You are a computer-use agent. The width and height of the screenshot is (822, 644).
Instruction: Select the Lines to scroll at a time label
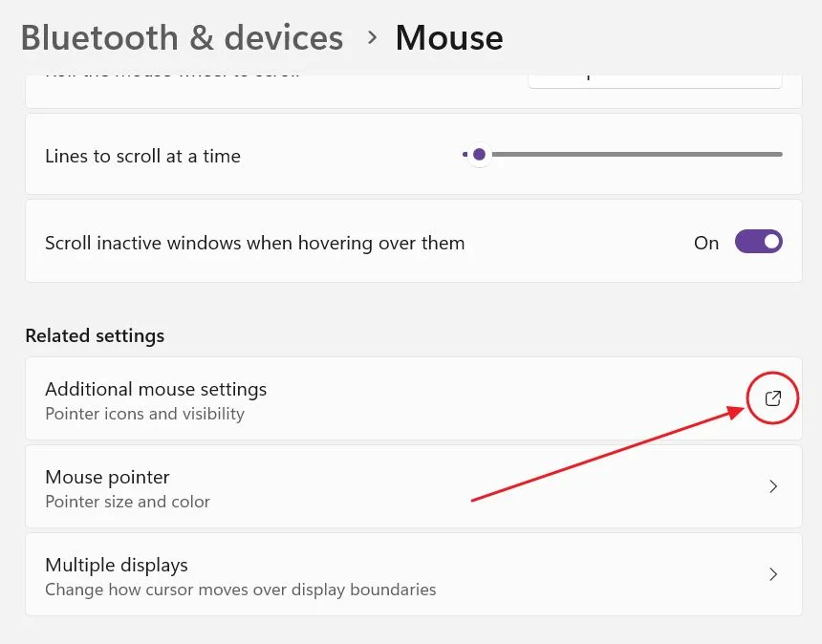pos(142,156)
